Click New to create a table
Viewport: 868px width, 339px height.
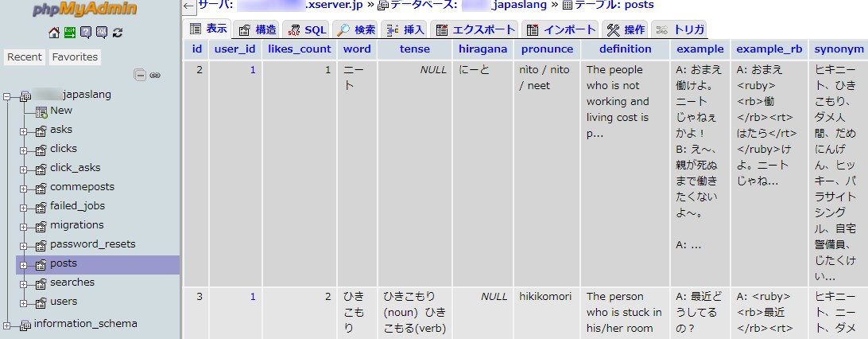point(61,111)
